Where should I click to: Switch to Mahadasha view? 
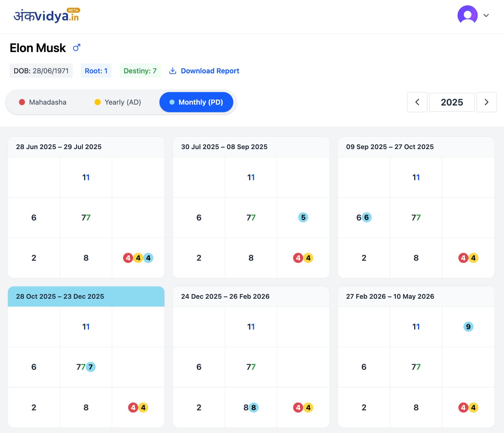[43, 102]
